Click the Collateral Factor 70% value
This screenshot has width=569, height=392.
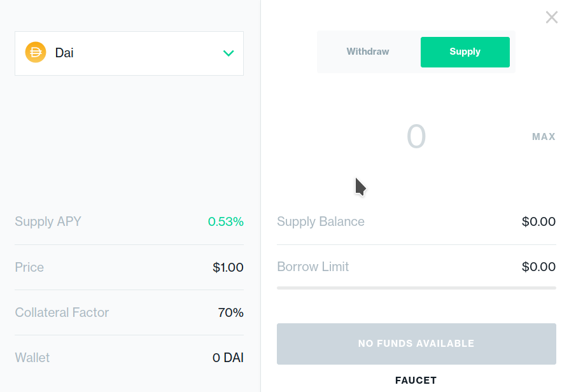click(230, 312)
